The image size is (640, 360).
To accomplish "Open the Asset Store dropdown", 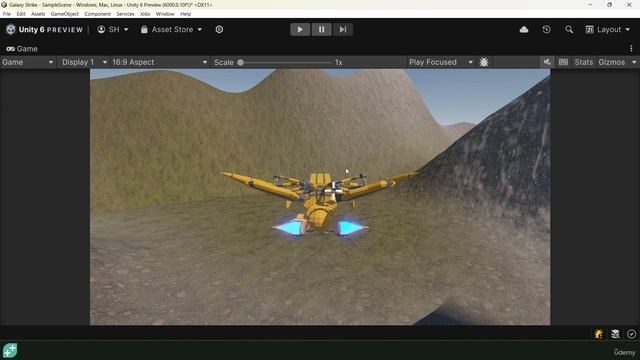I will click(171, 29).
